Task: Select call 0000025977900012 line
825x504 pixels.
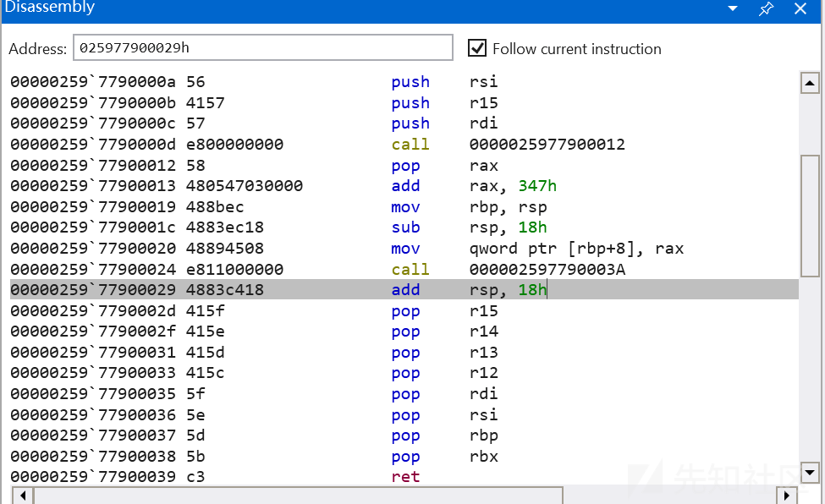Action: tap(404, 144)
